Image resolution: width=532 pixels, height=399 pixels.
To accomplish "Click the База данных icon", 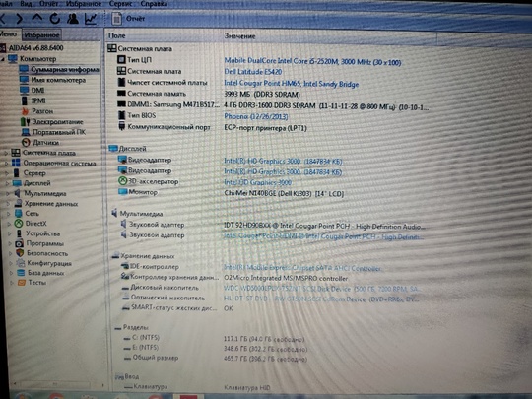I will click(21, 273).
